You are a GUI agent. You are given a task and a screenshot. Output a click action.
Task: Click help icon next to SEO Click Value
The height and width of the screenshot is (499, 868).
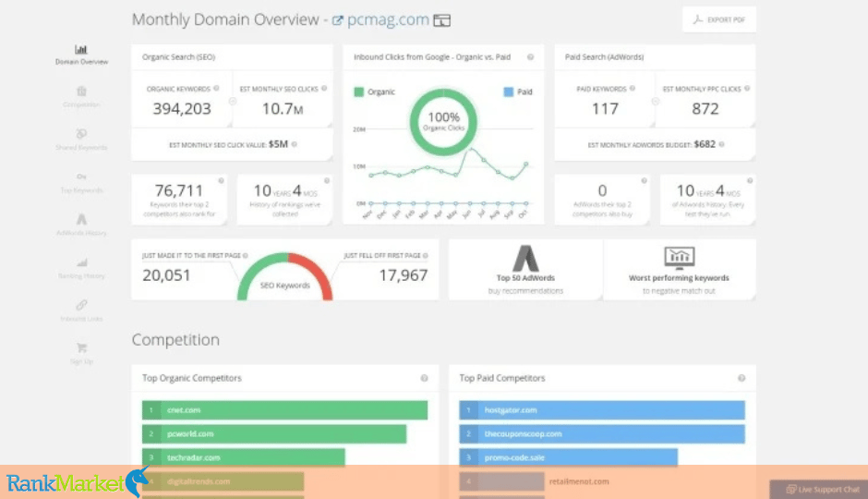point(295,144)
